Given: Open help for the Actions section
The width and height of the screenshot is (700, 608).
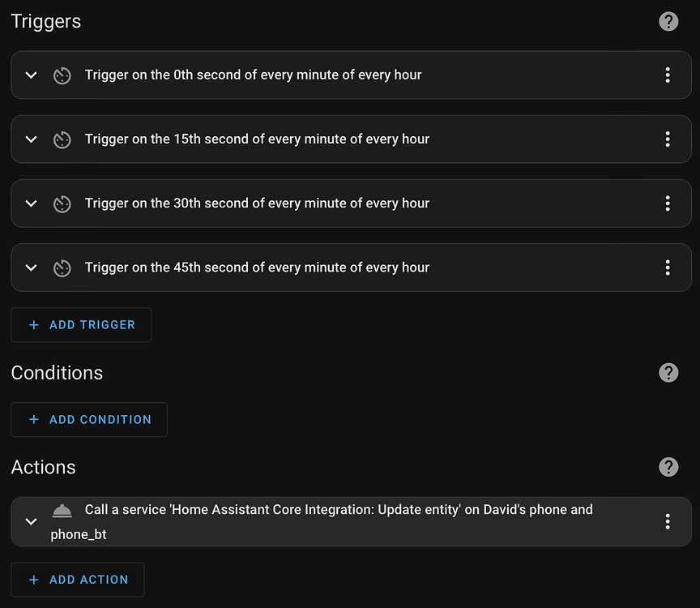Looking at the screenshot, I should [668, 467].
